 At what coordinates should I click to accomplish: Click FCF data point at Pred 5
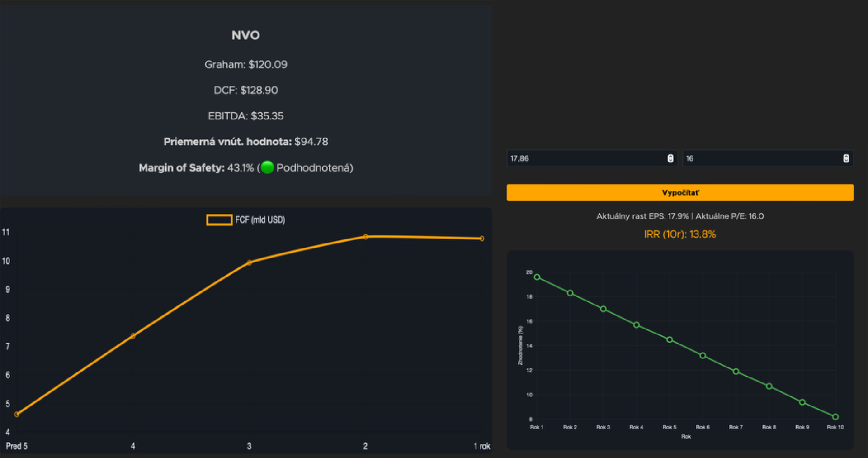point(17,414)
